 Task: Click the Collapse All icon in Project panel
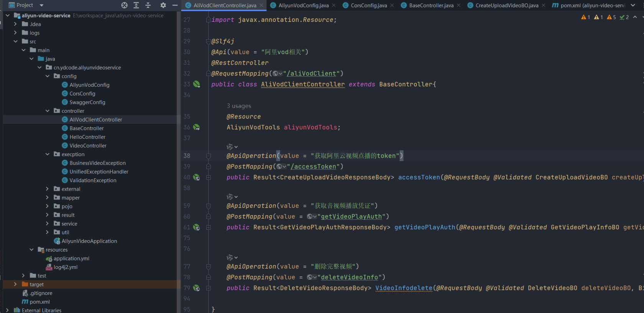click(148, 5)
